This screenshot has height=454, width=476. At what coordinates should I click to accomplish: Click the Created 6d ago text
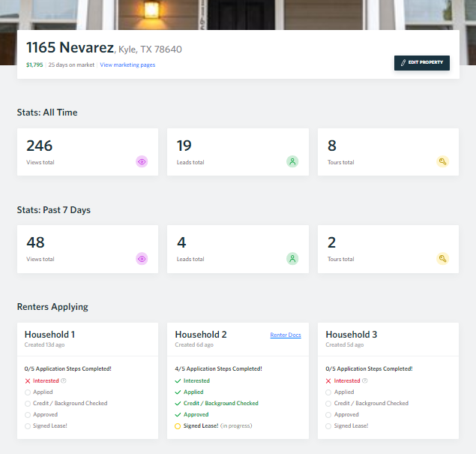coord(194,344)
